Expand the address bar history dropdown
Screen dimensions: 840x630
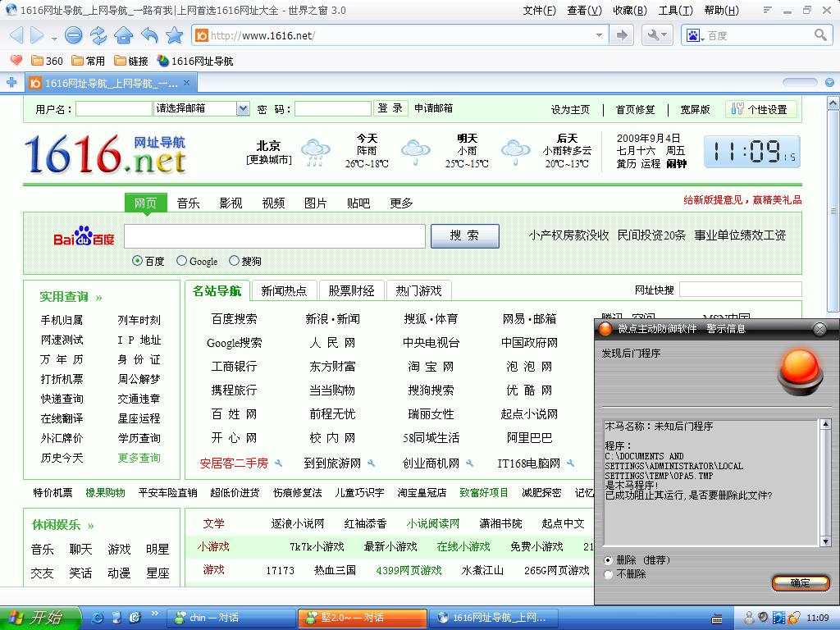599,35
